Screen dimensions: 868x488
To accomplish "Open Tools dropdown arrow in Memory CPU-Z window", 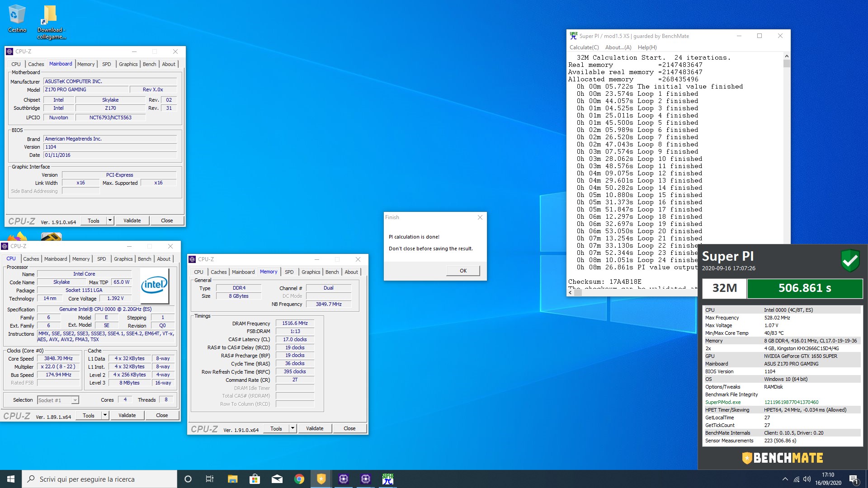I will (x=292, y=428).
